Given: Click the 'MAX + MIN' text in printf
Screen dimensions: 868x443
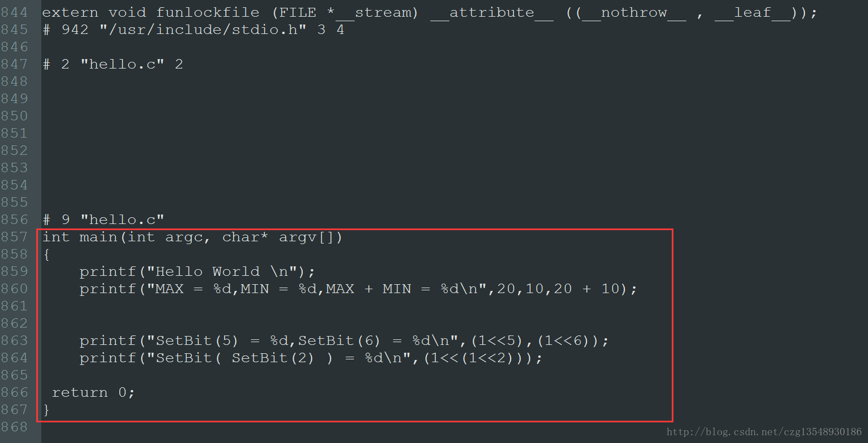Looking at the screenshot, I should pos(368,289).
